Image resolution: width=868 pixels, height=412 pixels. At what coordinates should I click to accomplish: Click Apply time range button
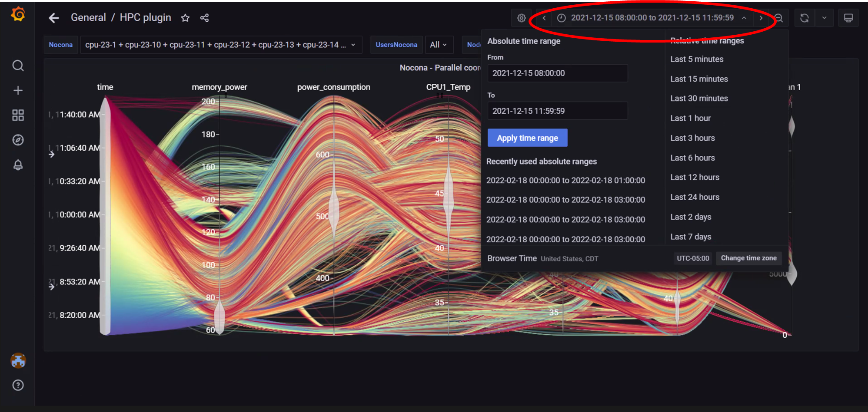[x=527, y=138]
